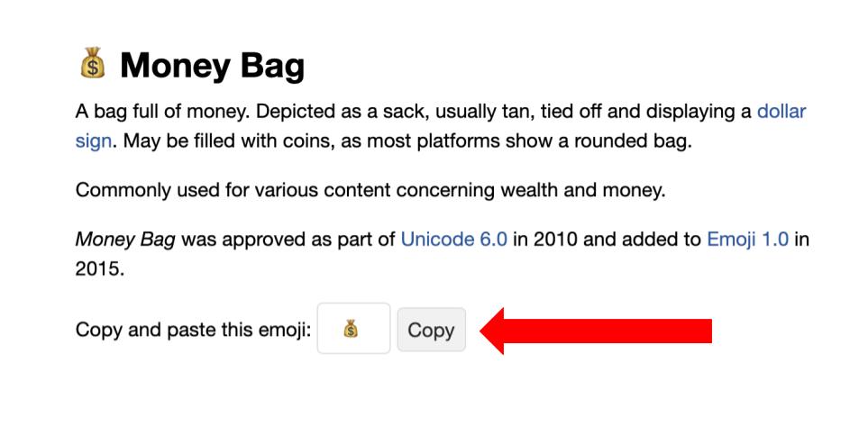Follow the Emoji 1.0 link

[x=748, y=239]
